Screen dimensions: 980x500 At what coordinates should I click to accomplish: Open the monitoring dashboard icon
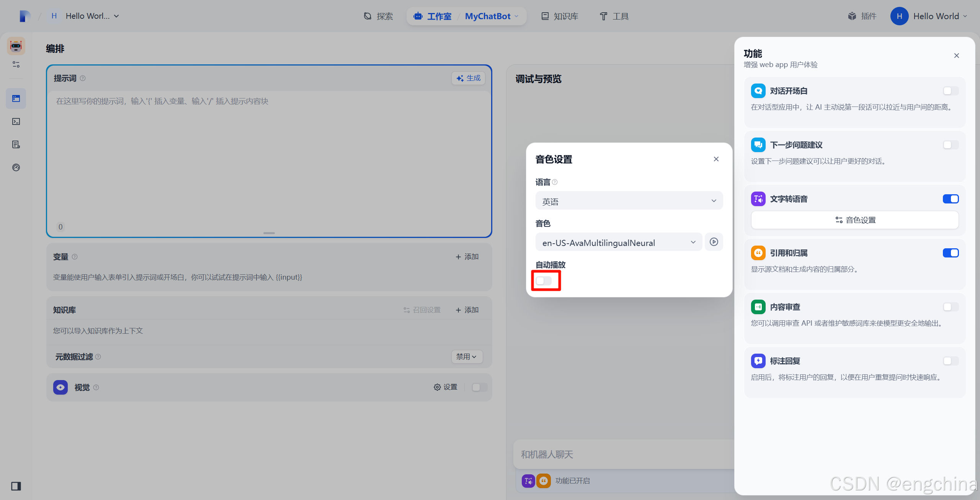coord(16,167)
